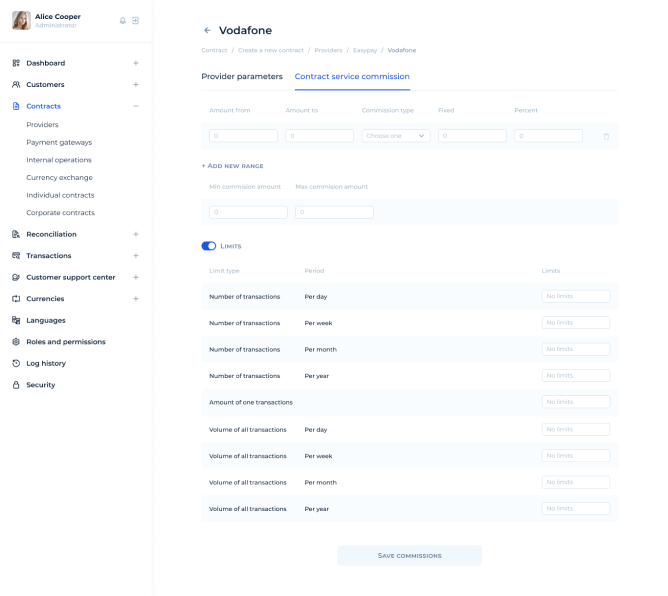Expand the Customers menu with plus
The height and width of the screenshot is (596, 668).
tap(136, 84)
